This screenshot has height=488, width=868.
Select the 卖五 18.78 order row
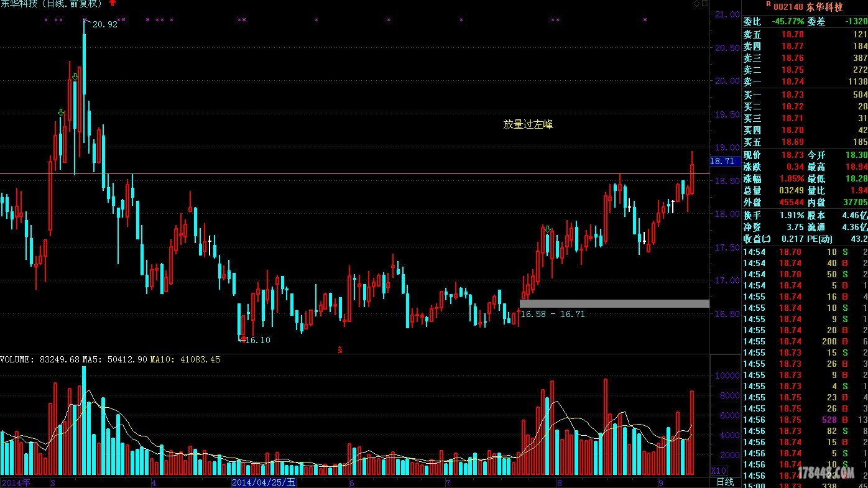coord(805,35)
